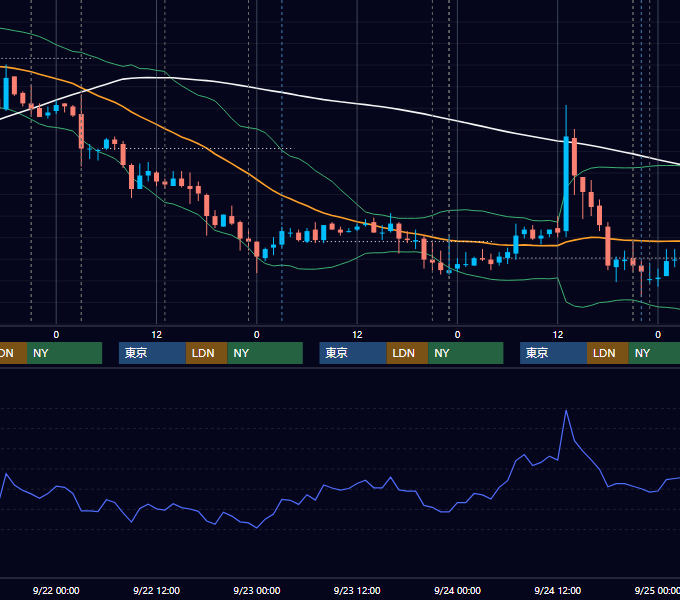Select the LDN session block after 9/24 12:00
680x600 pixels.
pyautogui.click(x=608, y=353)
